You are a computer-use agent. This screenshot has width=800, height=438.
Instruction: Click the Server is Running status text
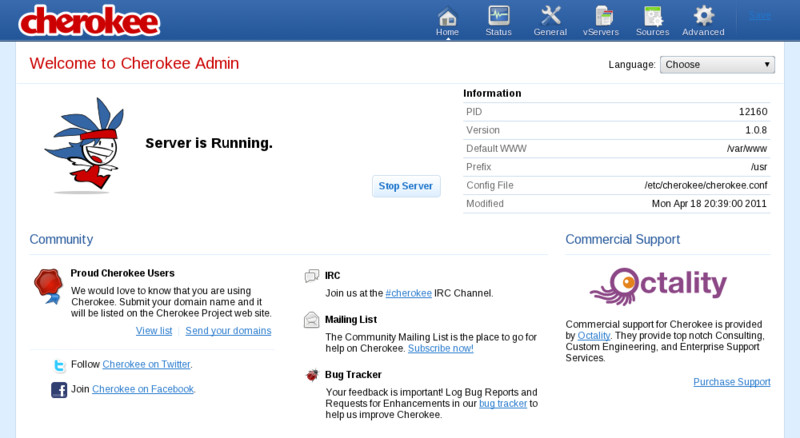(209, 143)
